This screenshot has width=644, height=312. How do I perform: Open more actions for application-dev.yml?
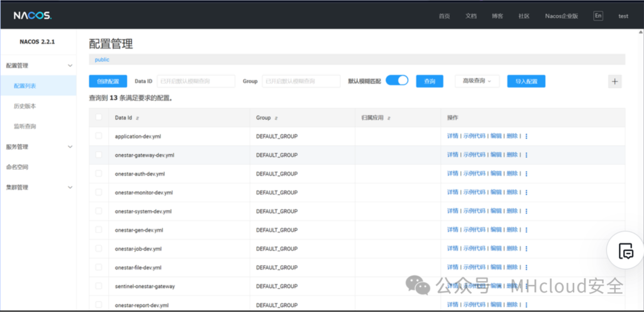[x=526, y=136]
